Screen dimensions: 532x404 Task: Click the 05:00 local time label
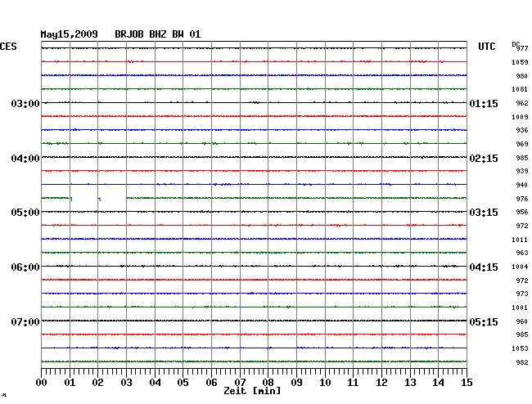25,213
